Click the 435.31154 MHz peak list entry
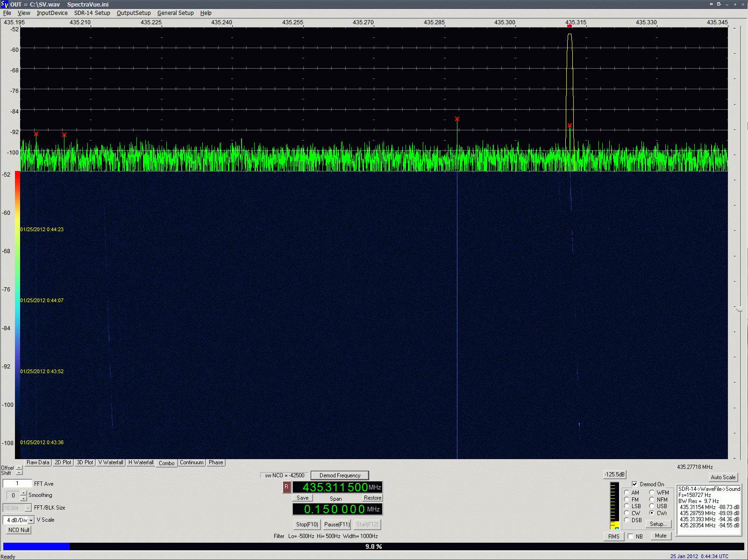The width and height of the screenshot is (748, 560). 709,507
